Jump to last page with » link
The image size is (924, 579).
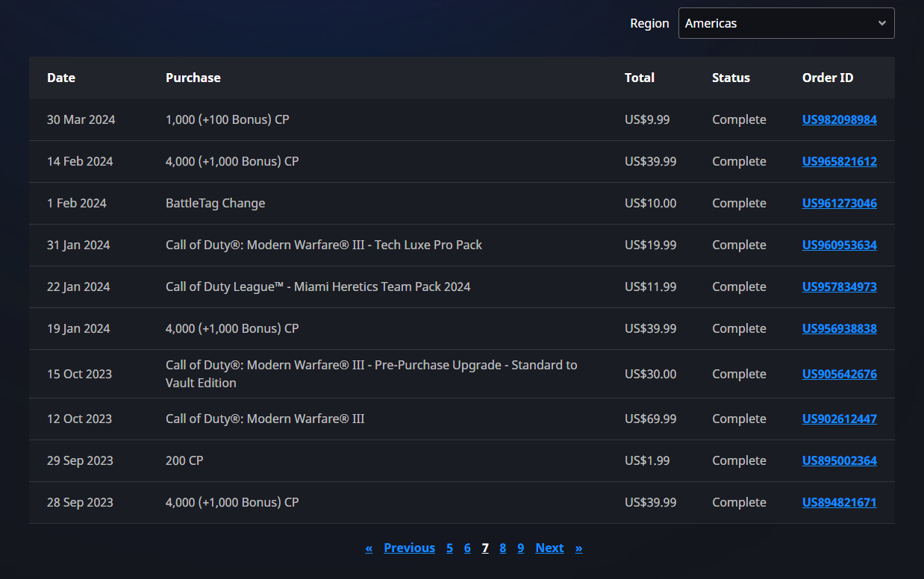click(578, 548)
